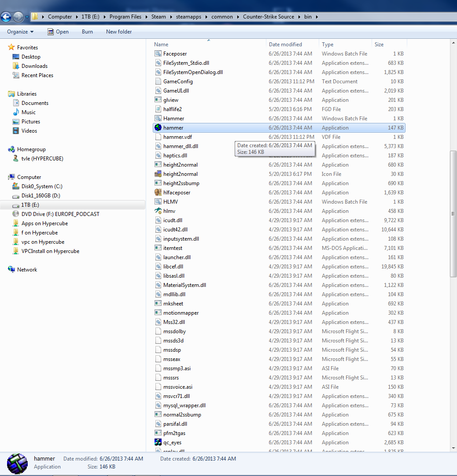This screenshot has height=476, width=457.
Task: Click Open in the toolbar
Action: [x=58, y=32]
